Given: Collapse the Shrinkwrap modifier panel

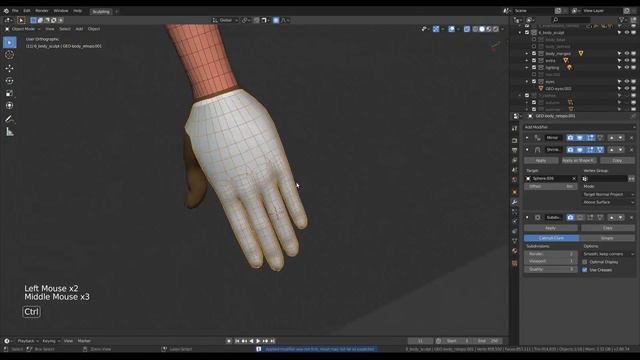Looking at the screenshot, I should 527,150.
